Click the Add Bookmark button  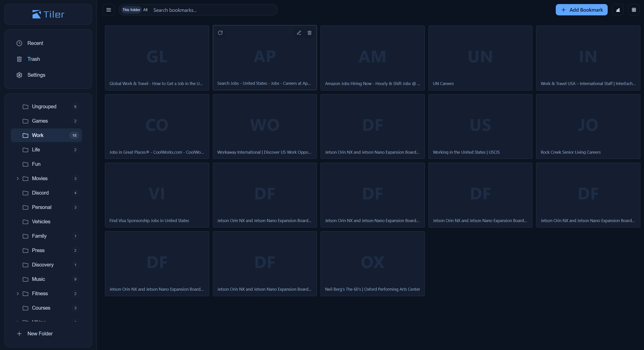(581, 10)
